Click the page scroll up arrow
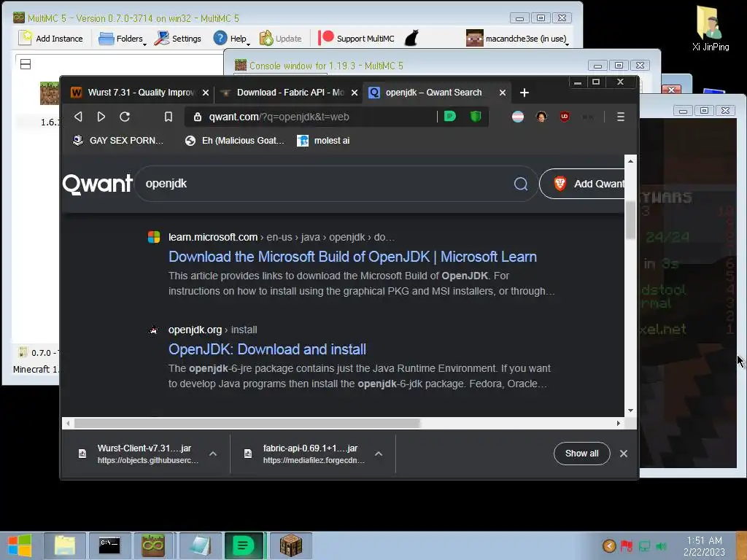 (630, 161)
